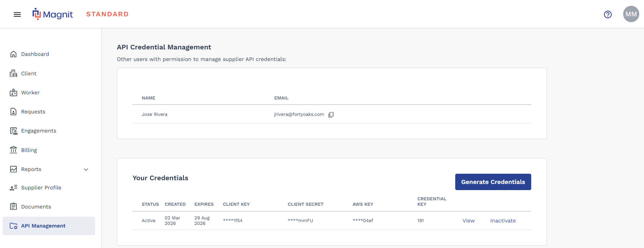Open Reports in the sidebar

(x=31, y=169)
